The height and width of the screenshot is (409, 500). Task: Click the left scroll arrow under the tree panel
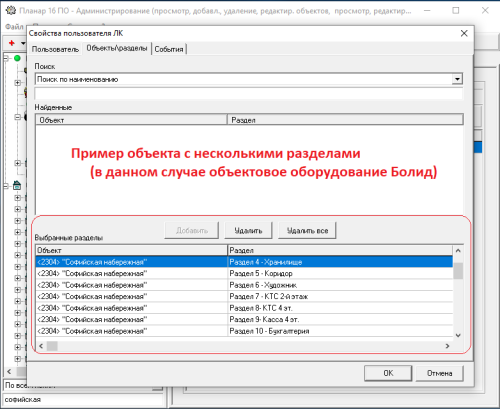9,371
